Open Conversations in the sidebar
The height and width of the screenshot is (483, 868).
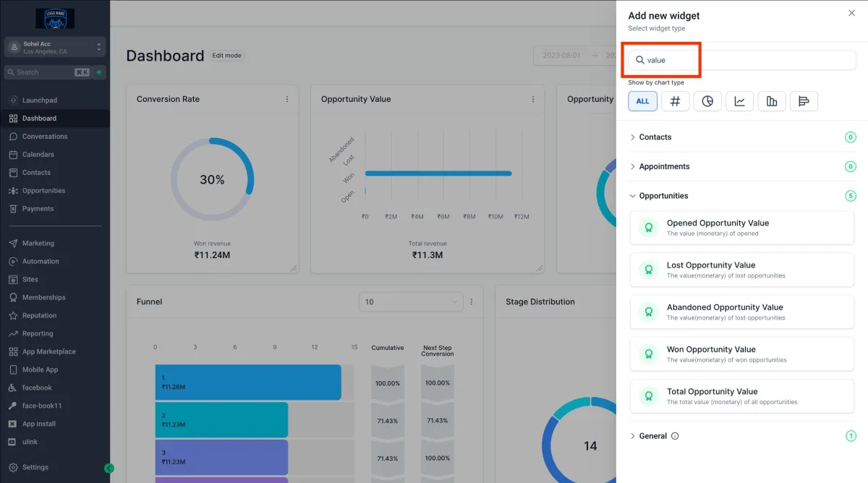45,137
